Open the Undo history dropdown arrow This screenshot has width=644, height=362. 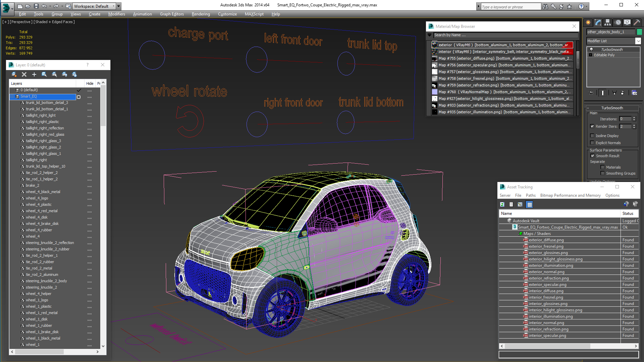[50, 6]
